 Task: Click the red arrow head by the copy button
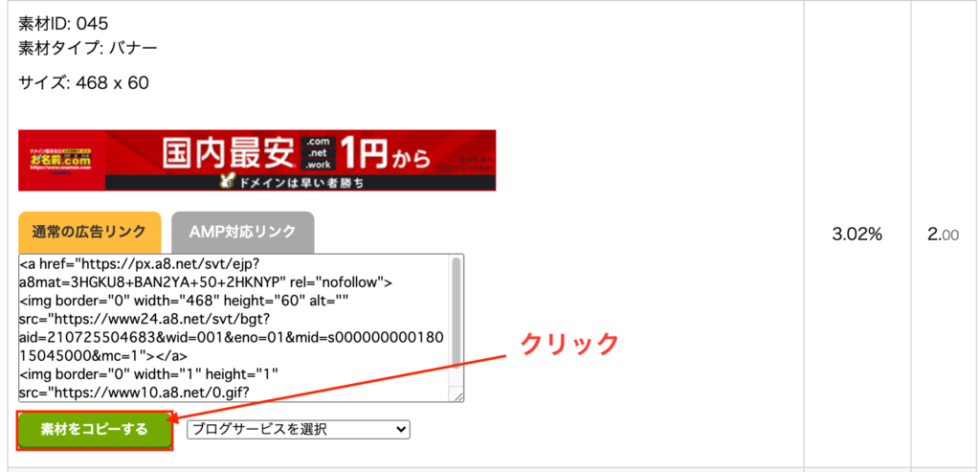pyautogui.click(x=174, y=416)
